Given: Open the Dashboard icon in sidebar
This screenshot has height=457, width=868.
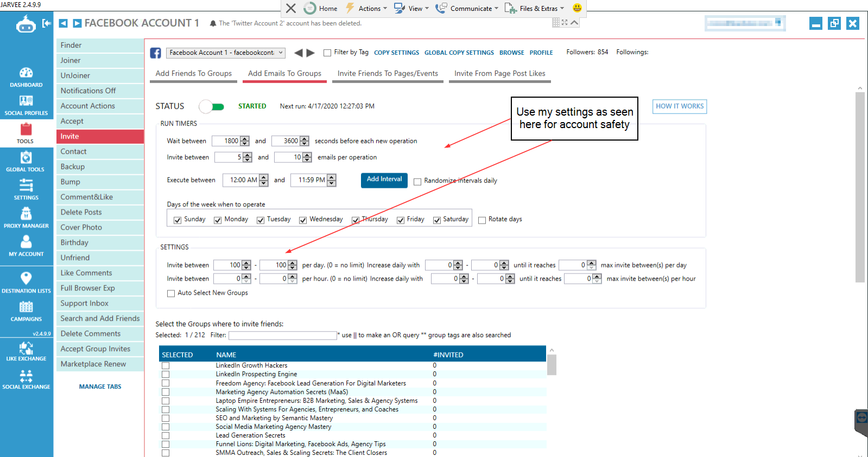Looking at the screenshot, I should point(26,77).
